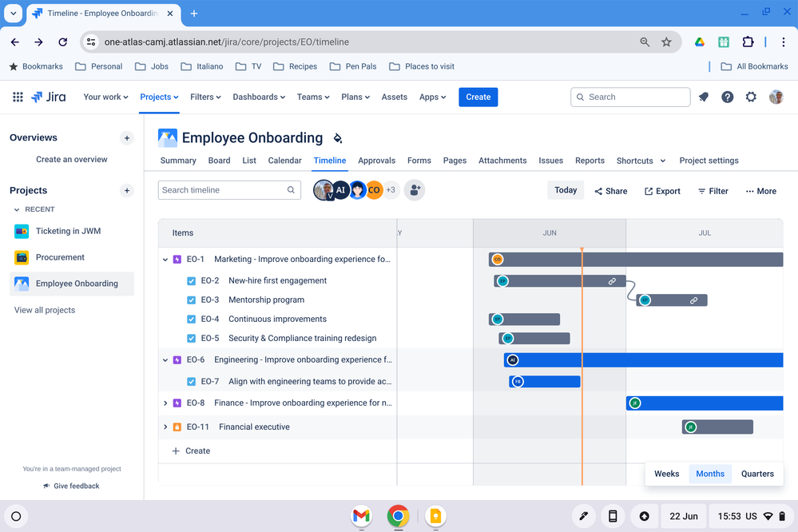
Task: Expand the EO-11 Financial executive item
Action: 165,427
